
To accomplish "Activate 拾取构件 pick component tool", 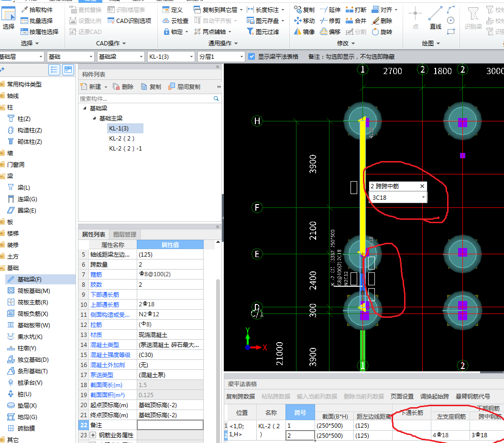I will point(37,10).
